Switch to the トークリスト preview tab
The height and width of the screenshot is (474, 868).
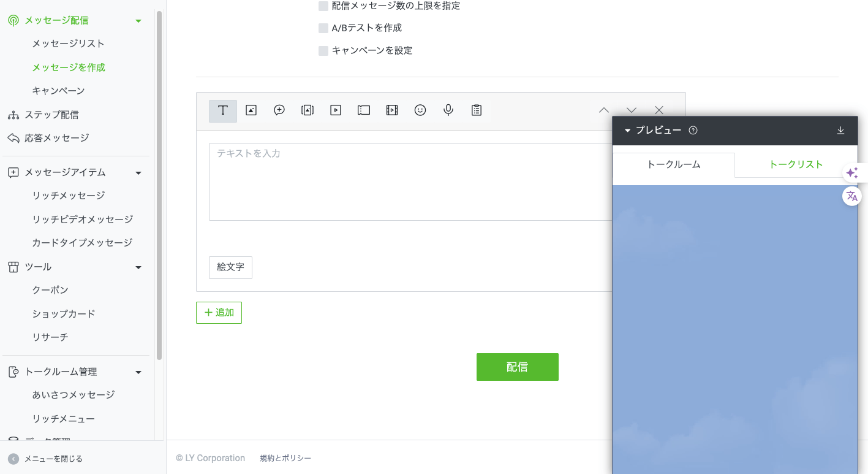point(796,164)
